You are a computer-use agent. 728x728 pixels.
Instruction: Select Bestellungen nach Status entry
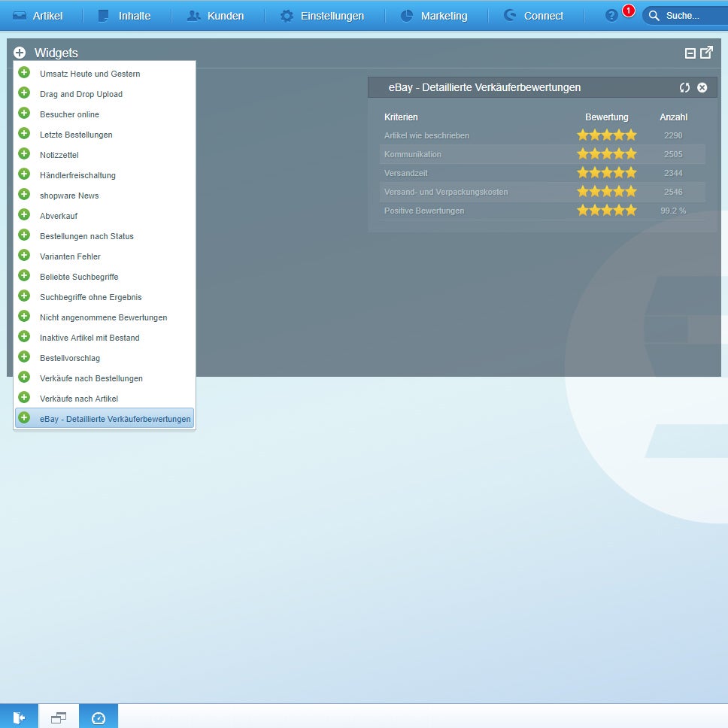(x=105, y=236)
